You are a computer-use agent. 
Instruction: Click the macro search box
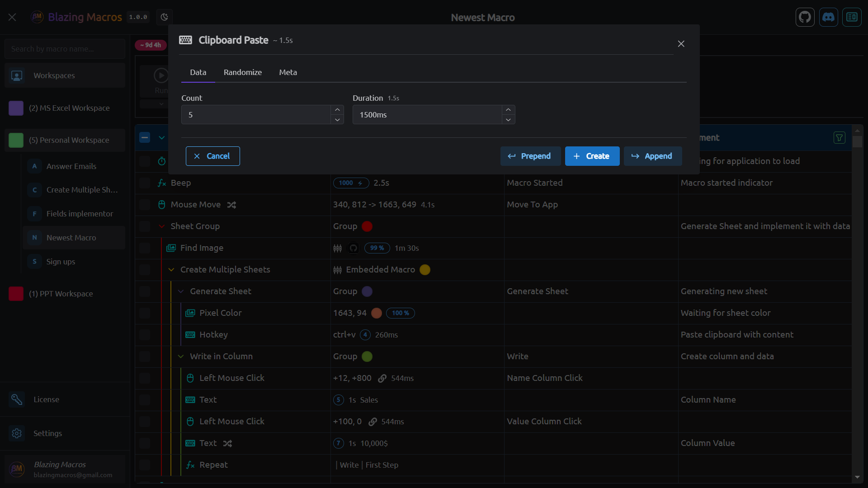[65, 49]
